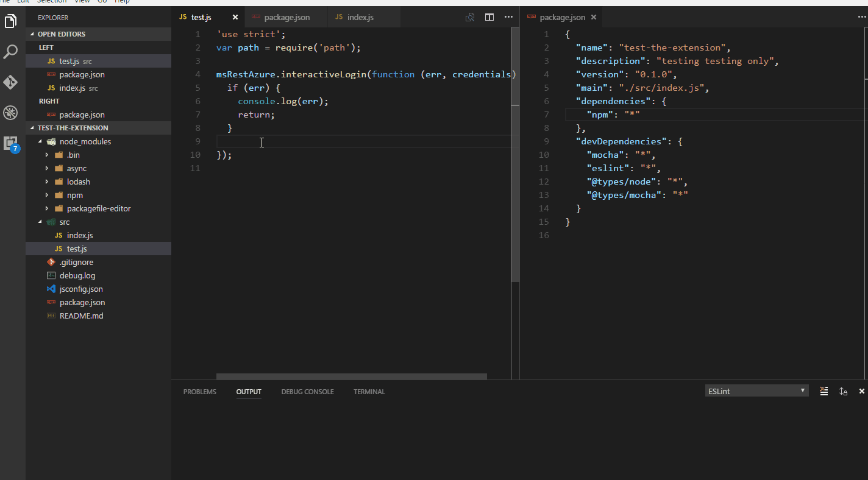The width and height of the screenshot is (868, 480).
Task: Close the bottom panel
Action: [x=862, y=391]
